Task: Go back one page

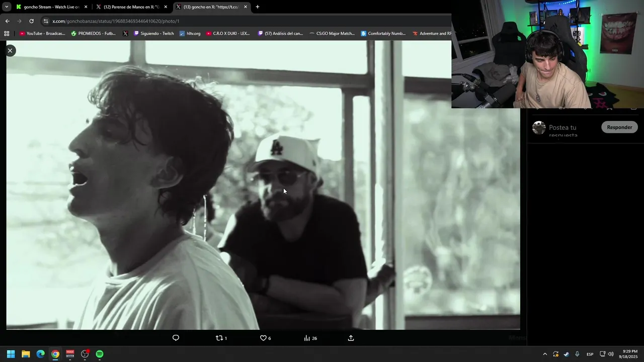Action: pos(7,21)
